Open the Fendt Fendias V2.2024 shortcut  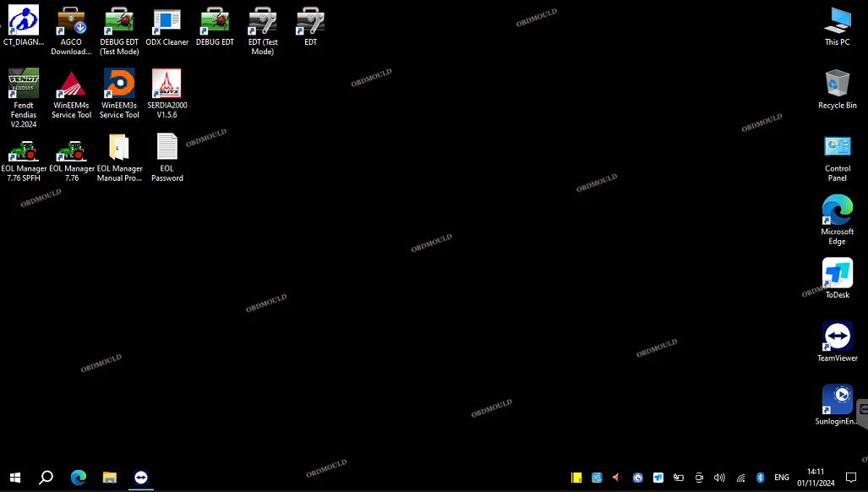point(24,85)
